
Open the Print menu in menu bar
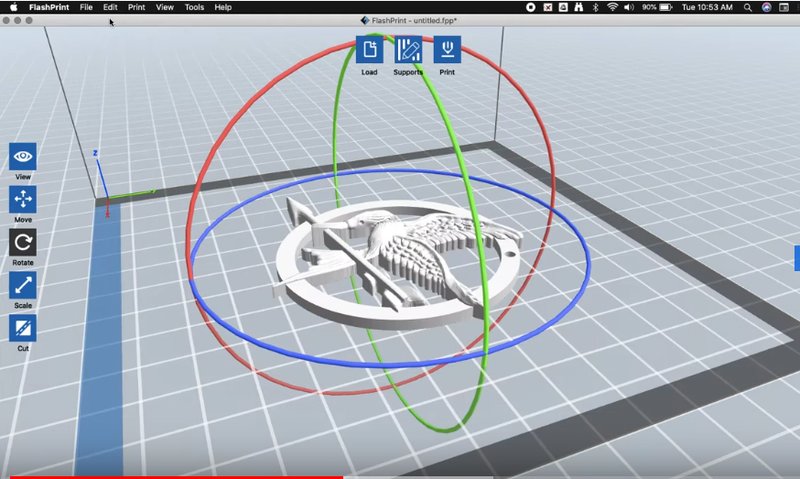coord(136,7)
